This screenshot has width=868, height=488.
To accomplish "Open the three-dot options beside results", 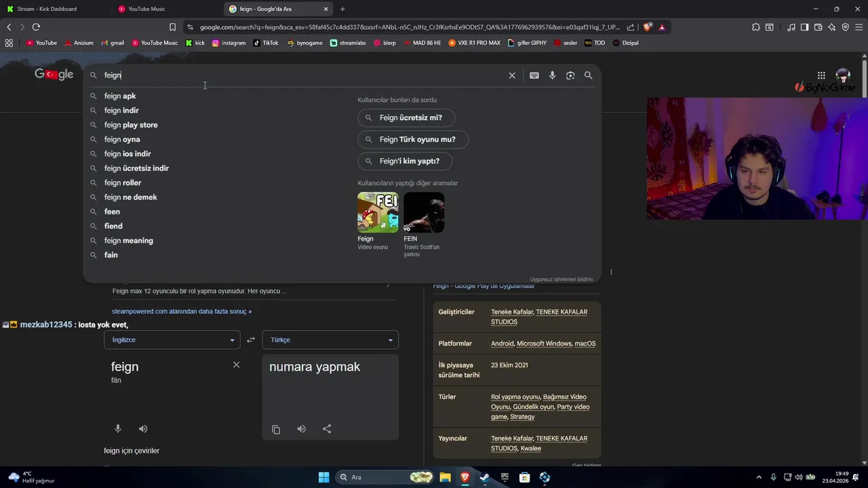I will pos(611,272).
